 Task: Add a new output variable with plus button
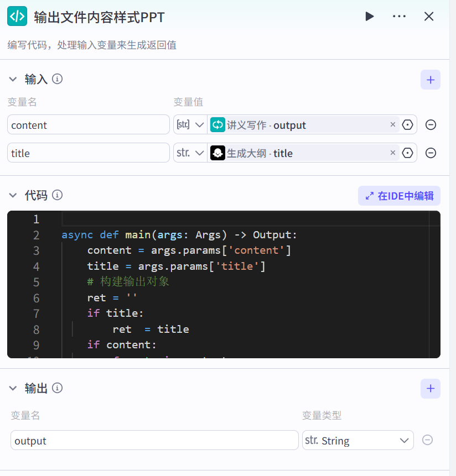[431, 389]
